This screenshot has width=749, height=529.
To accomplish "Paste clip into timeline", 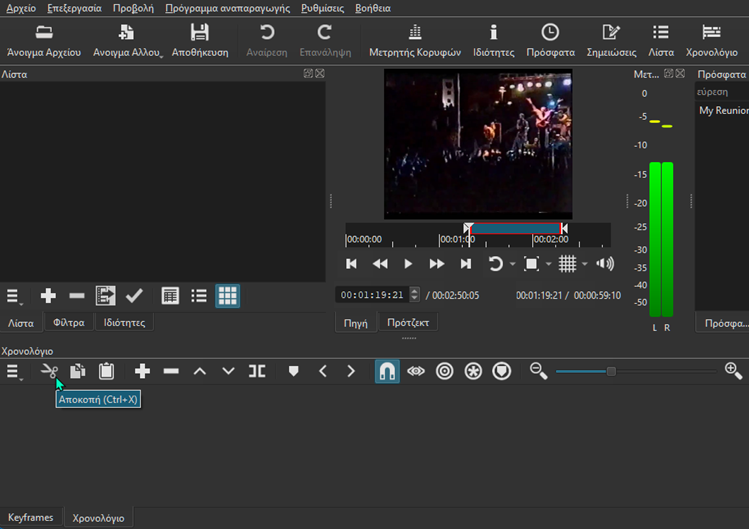I will click(x=106, y=371).
